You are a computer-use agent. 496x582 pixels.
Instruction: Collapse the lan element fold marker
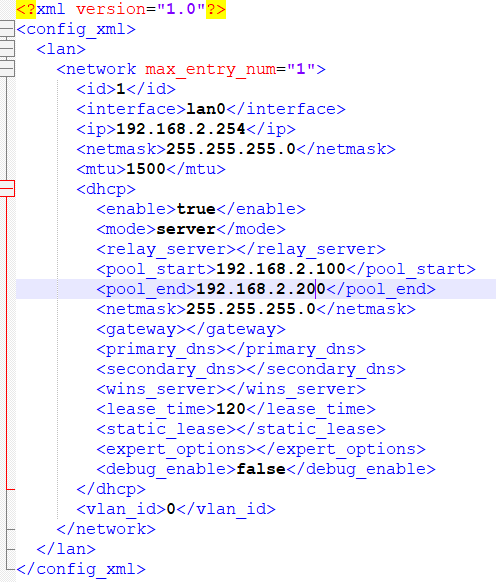pyautogui.click(x=7, y=49)
